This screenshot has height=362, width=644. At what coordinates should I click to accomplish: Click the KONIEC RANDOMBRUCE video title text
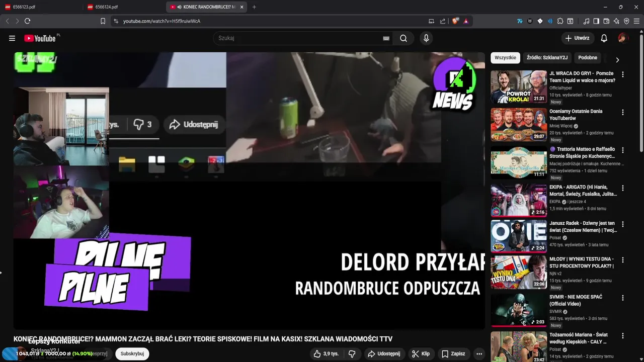pyautogui.click(x=203, y=339)
